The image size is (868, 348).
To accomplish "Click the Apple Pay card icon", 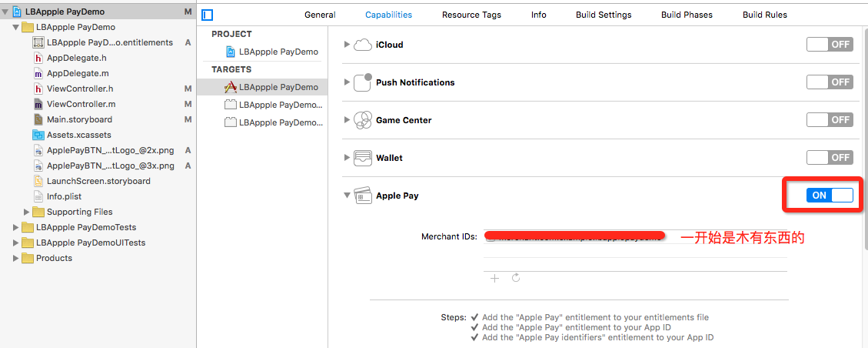I will (x=363, y=196).
